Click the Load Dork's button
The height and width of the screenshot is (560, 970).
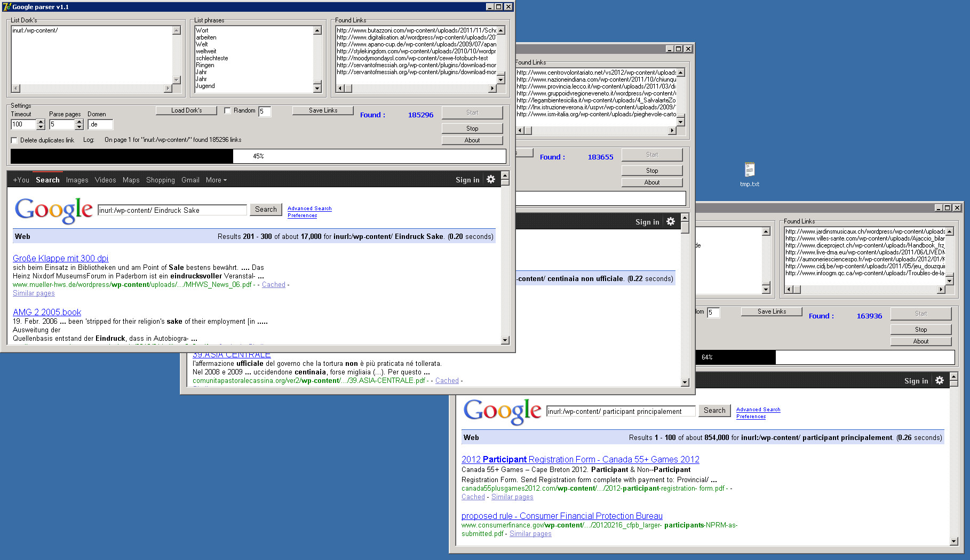click(x=186, y=110)
